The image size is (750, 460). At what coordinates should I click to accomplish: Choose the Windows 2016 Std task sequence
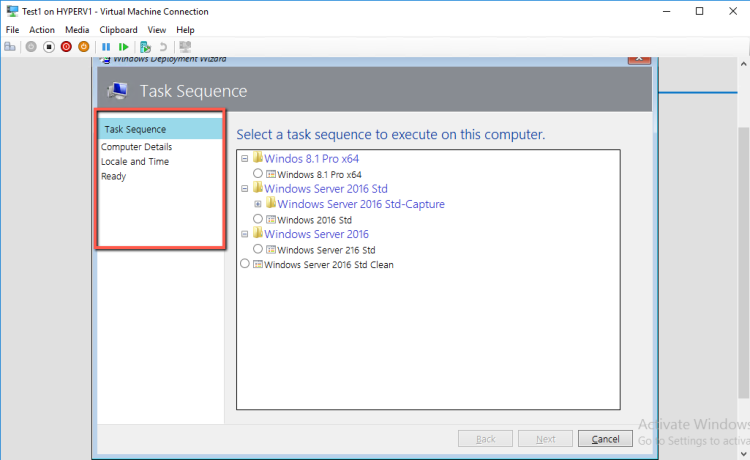[258, 219]
